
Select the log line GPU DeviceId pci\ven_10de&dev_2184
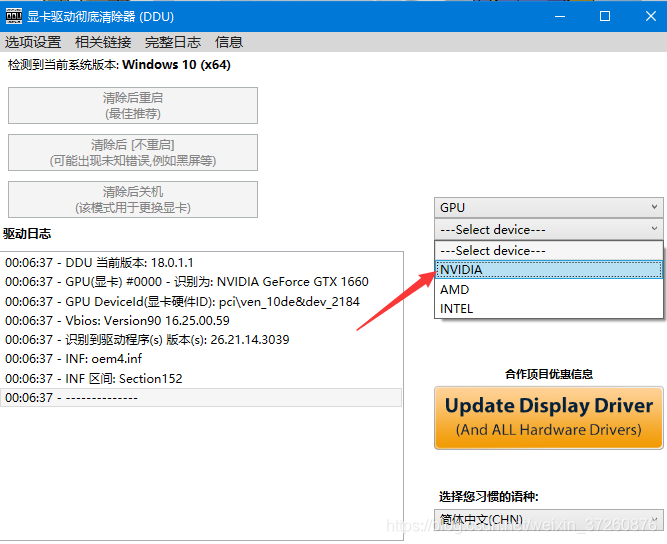point(201,302)
